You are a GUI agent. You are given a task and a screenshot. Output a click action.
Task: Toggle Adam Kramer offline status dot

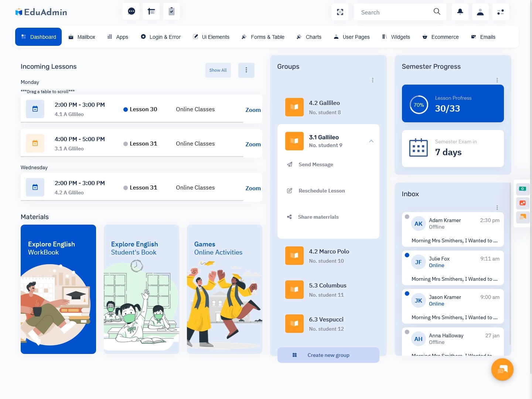pos(407,216)
